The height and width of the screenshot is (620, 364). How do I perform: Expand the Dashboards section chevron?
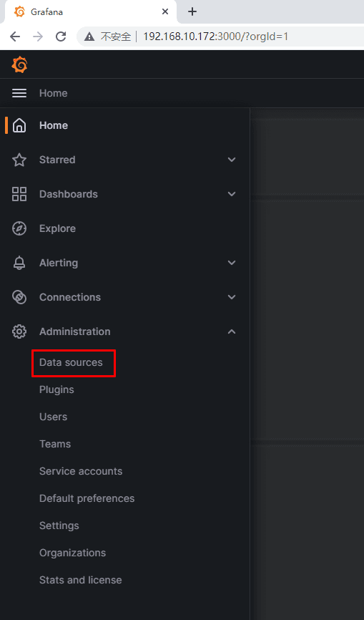(232, 194)
